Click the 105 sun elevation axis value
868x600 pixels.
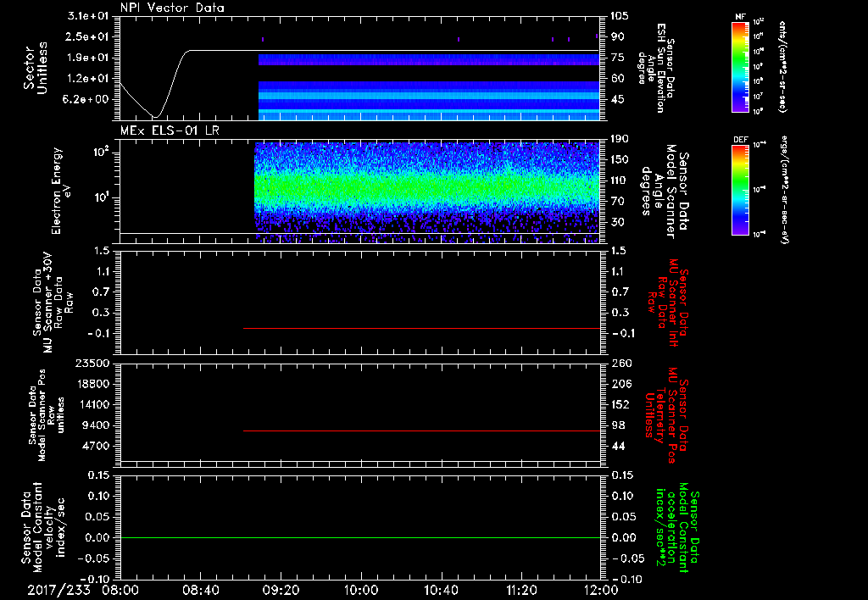(620, 16)
